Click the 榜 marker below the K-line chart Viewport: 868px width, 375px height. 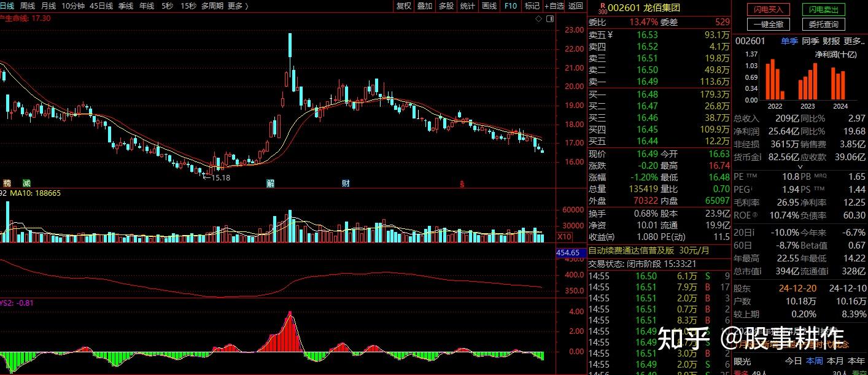(7, 184)
